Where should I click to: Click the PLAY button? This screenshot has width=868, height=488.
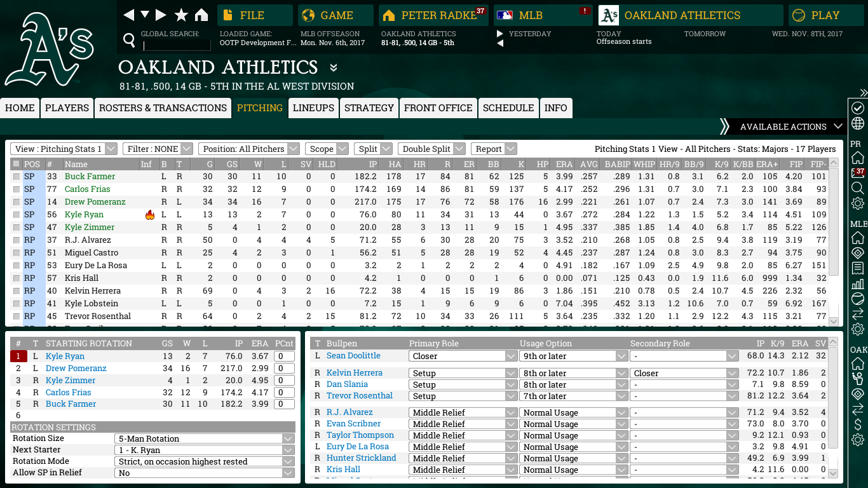pyautogui.click(x=825, y=15)
